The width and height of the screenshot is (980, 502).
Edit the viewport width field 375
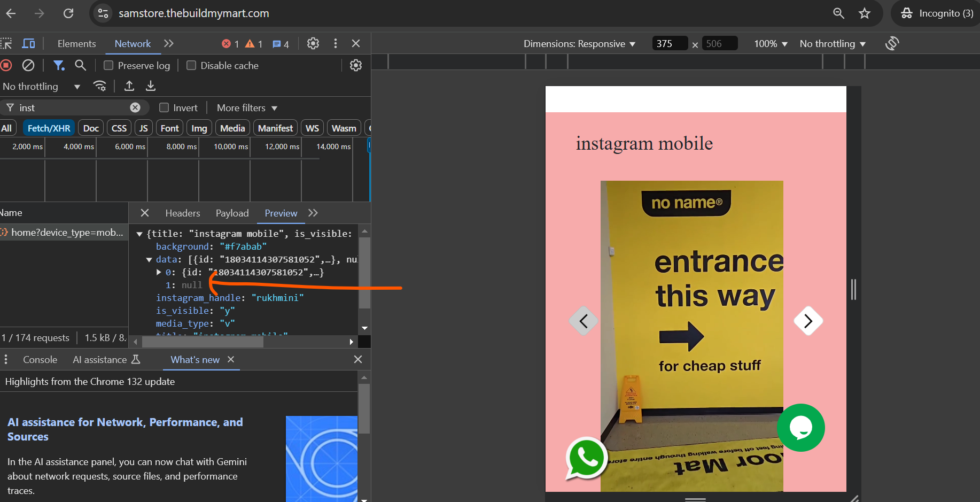[x=670, y=43]
